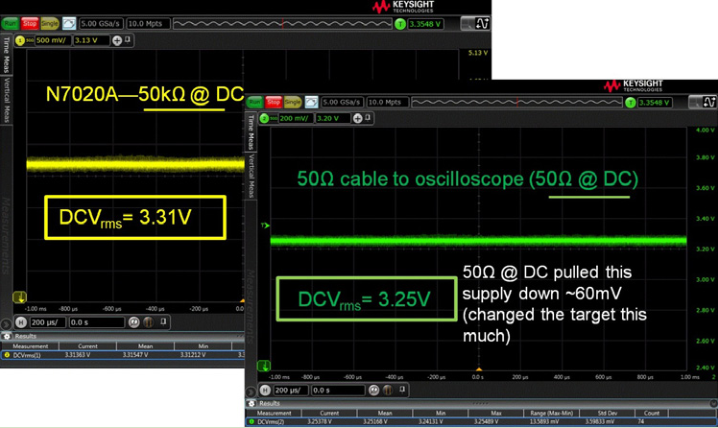The image size is (718, 428).
Task: Collapse the Results panel chevron in the green window
Action: point(713,403)
